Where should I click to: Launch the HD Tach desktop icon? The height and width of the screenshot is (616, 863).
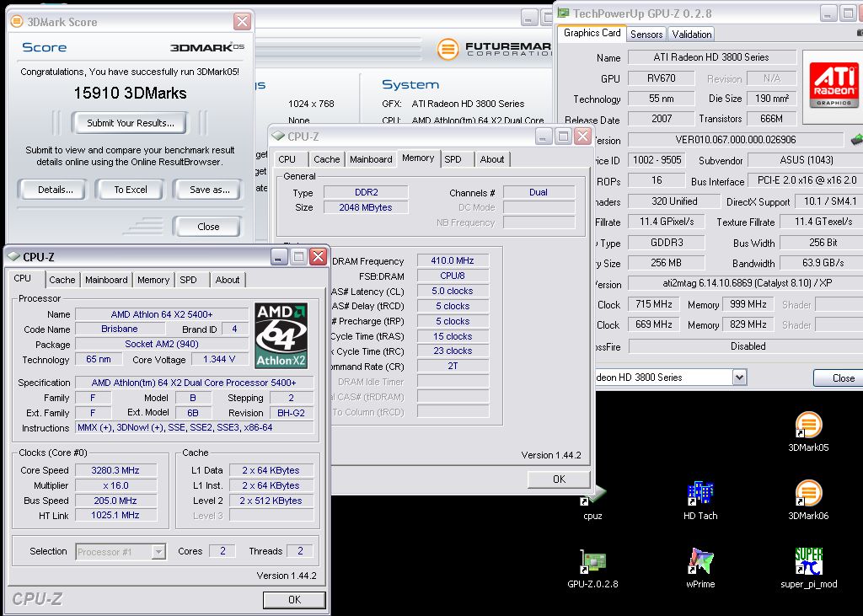coord(700,500)
